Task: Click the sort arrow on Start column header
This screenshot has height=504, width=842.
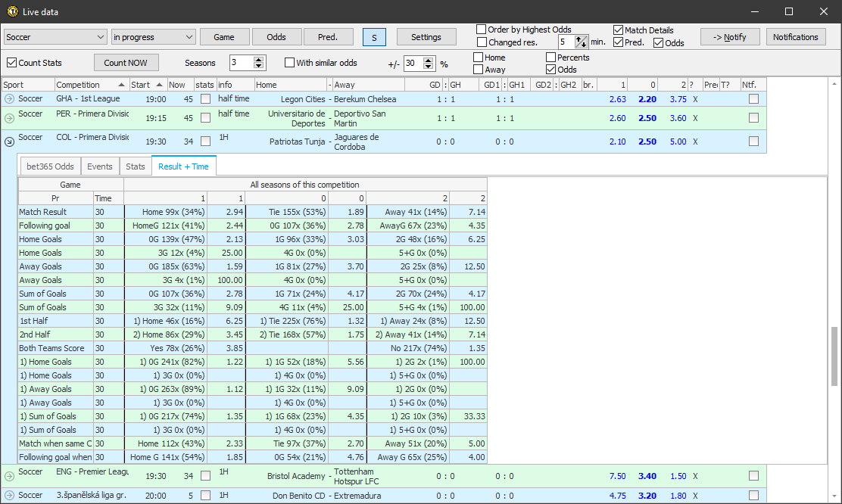Action: click(x=157, y=84)
